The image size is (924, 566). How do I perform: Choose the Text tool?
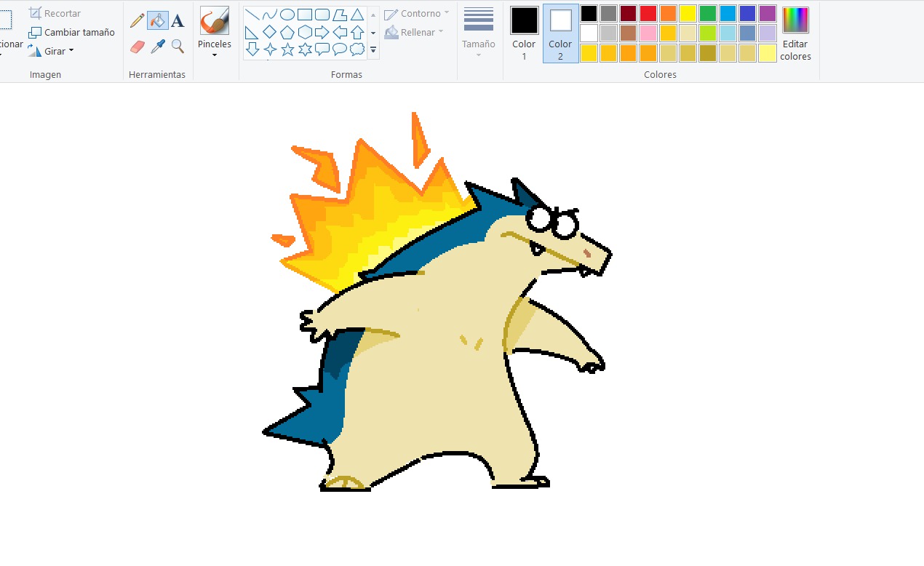click(x=178, y=20)
